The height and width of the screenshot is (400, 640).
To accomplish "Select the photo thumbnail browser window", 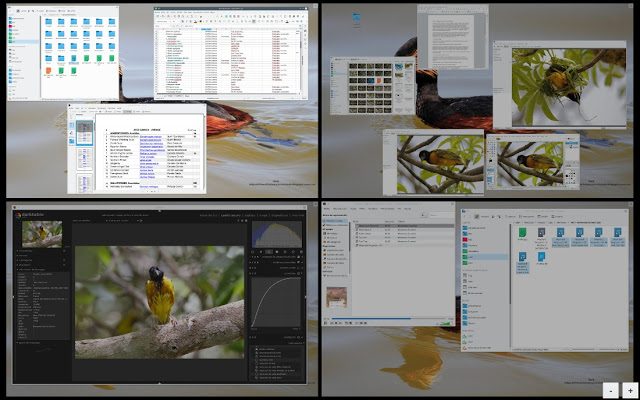I will point(372,86).
